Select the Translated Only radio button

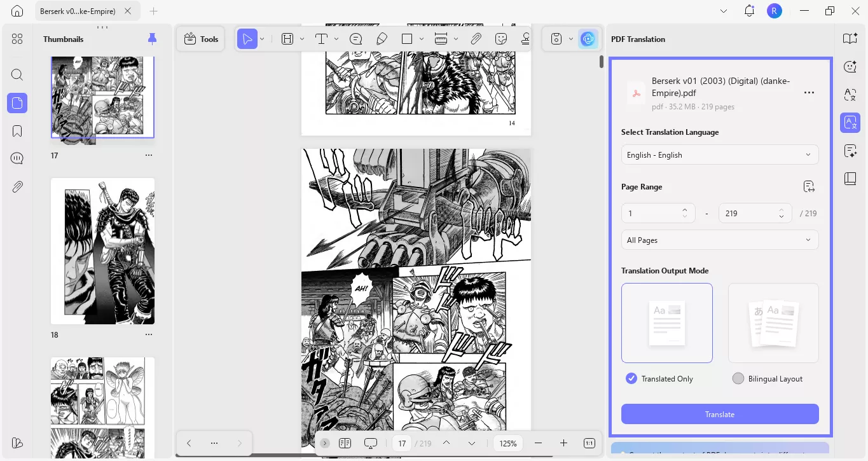tap(631, 378)
